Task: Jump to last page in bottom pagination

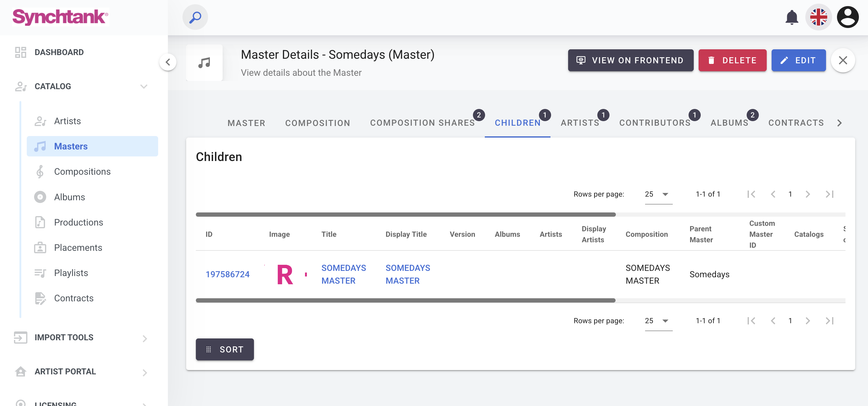Action: pos(830,321)
